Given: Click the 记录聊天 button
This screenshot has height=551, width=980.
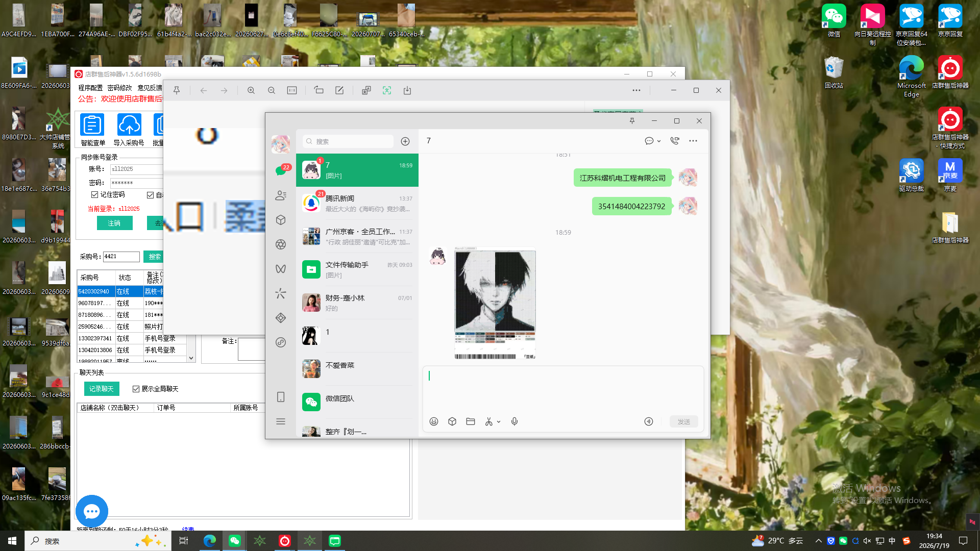Looking at the screenshot, I should click(102, 389).
